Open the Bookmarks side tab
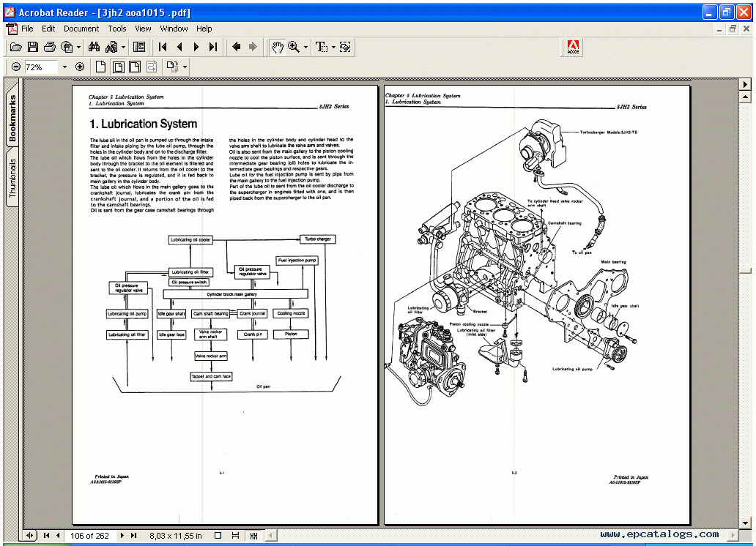 coord(12,118)
